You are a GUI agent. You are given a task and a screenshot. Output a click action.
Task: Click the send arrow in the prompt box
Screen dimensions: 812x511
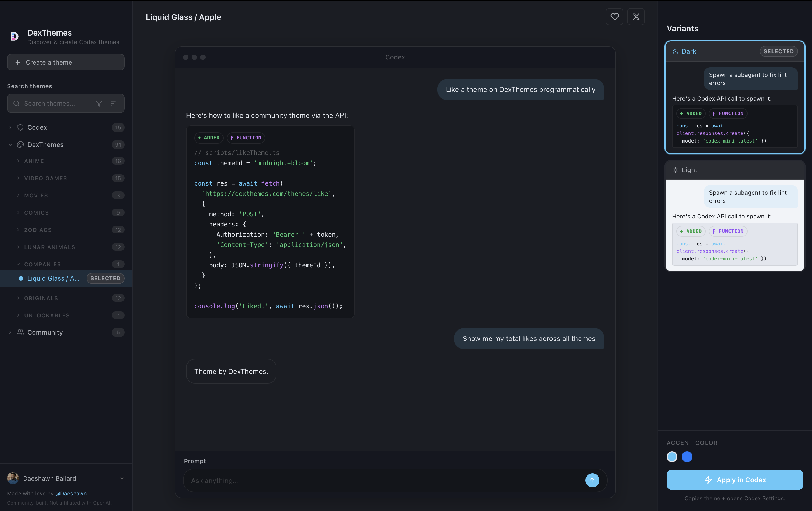[592, 480]
